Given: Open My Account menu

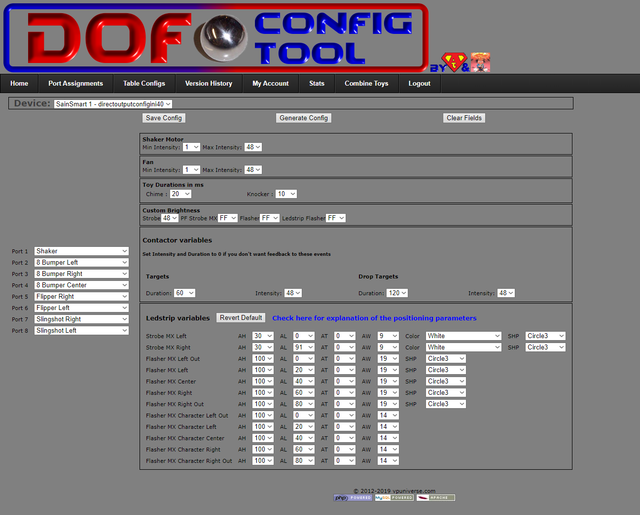Looking at the screenshot, I should pyautogui.click(x=270, y=83).
